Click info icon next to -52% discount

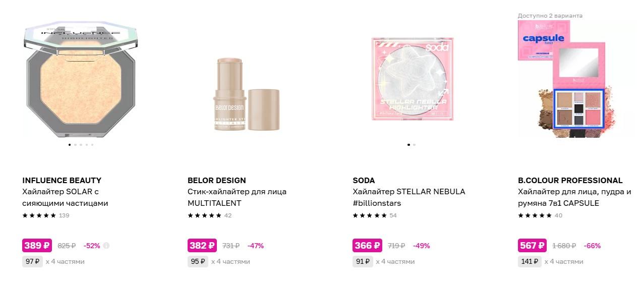click(106, 246)
